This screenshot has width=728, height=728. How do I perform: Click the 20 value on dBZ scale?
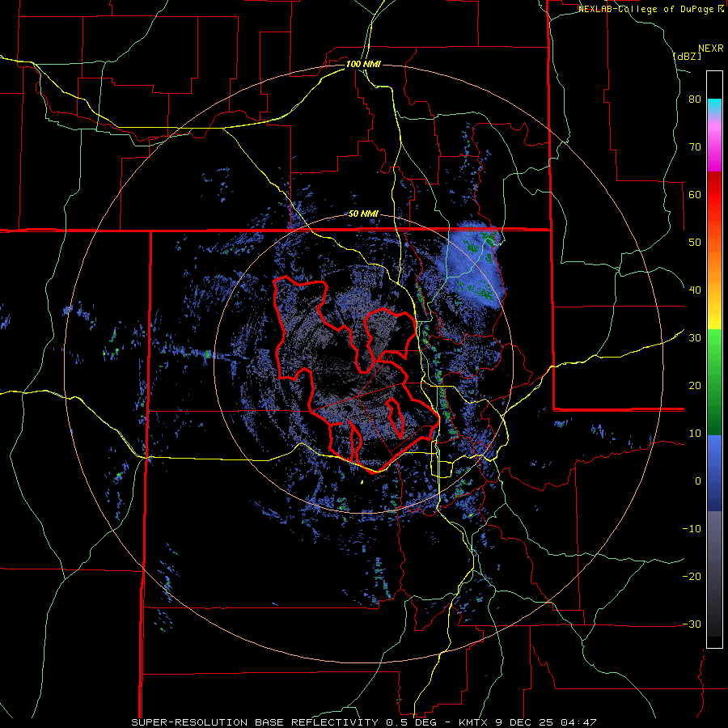695,386
